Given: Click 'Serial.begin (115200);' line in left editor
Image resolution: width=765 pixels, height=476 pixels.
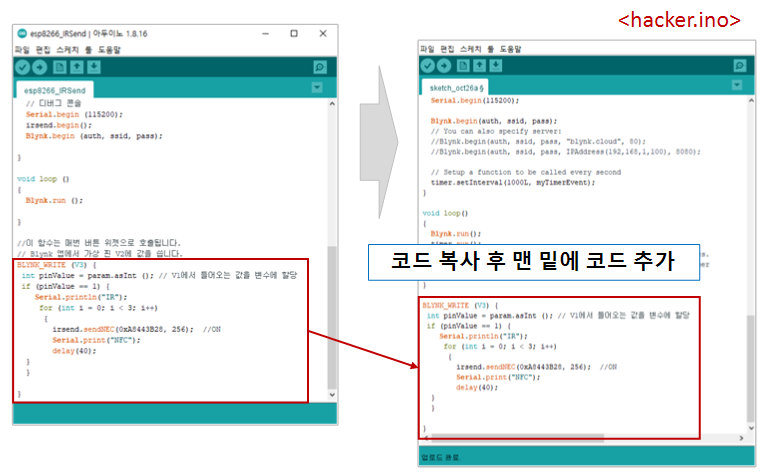Looking at the screenshot, I should [74, 114].
